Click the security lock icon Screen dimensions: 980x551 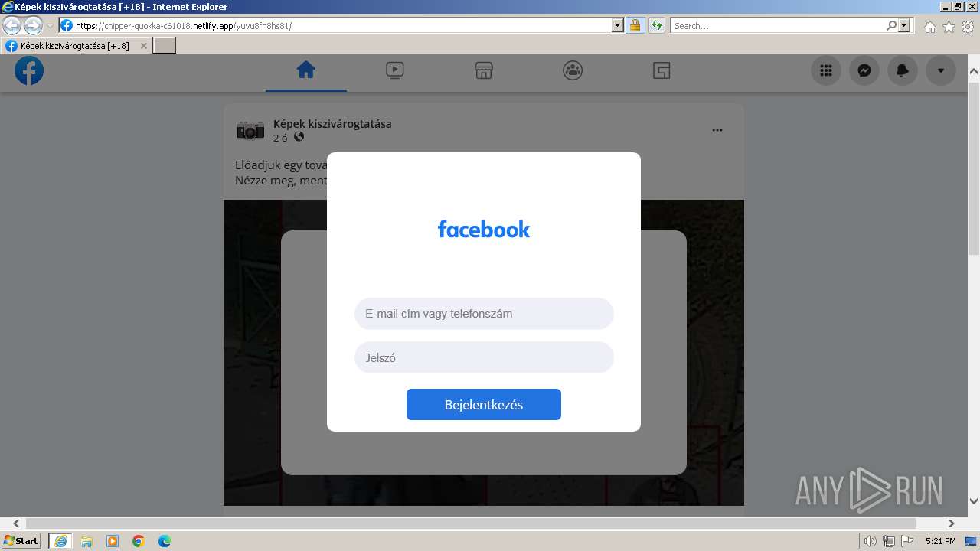[635, 25]
